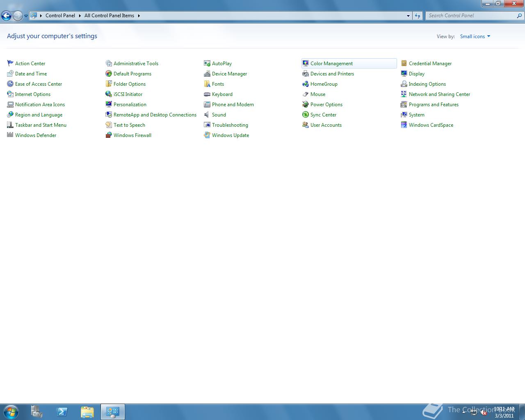Launch PowerShell from the taskbar

[x=62, y=411]
